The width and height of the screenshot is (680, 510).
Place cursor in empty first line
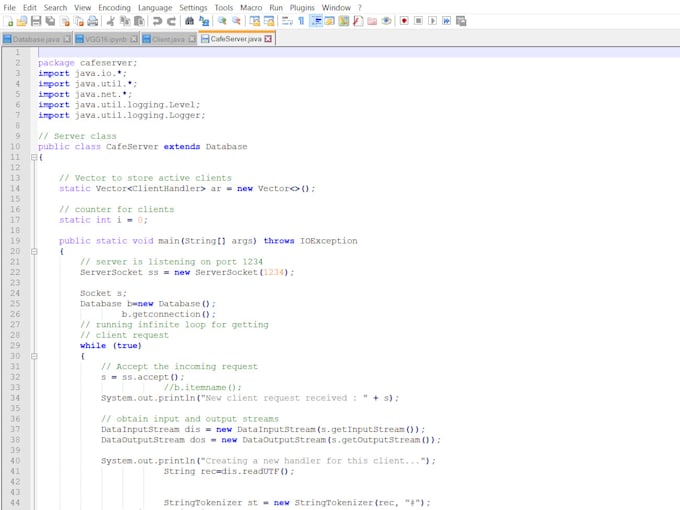358,52
